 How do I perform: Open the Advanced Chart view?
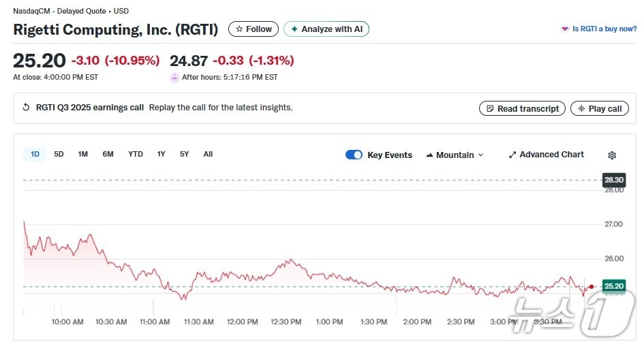[546, 155]
